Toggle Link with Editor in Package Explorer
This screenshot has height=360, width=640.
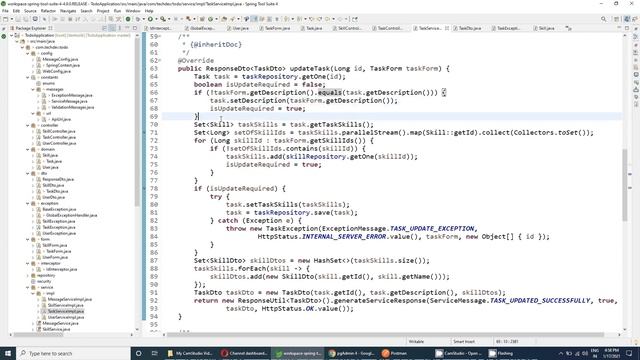[112, 28]
